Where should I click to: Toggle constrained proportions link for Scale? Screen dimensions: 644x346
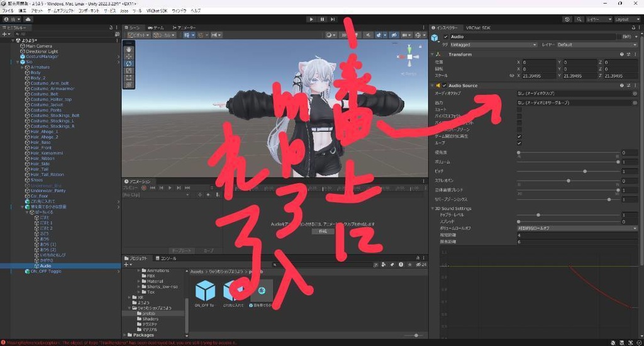[512, 75]
